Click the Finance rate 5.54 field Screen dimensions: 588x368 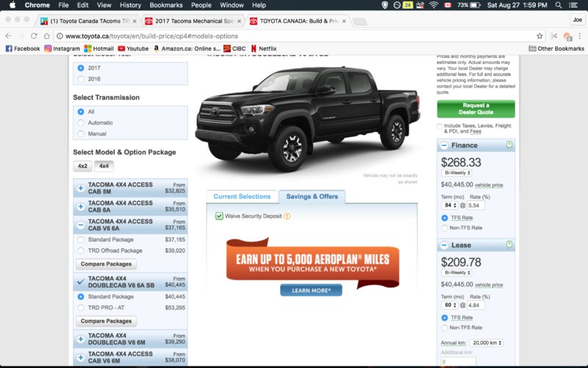[x=476, y=205]
